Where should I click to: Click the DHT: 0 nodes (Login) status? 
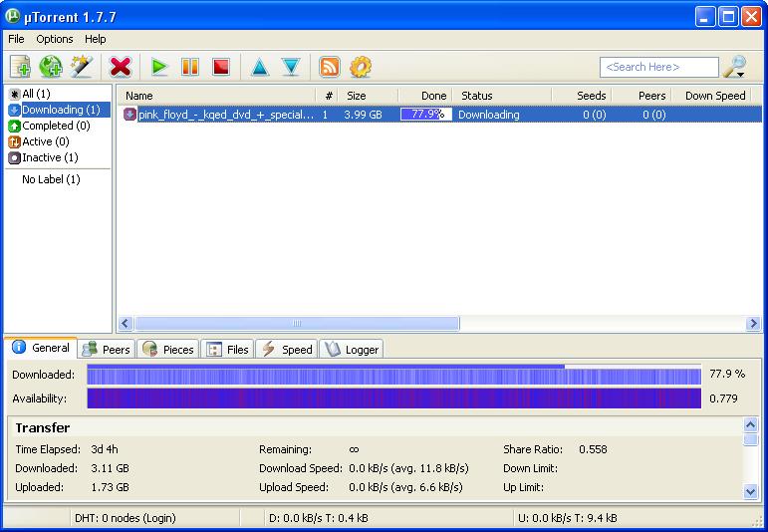tap(126, 518)
